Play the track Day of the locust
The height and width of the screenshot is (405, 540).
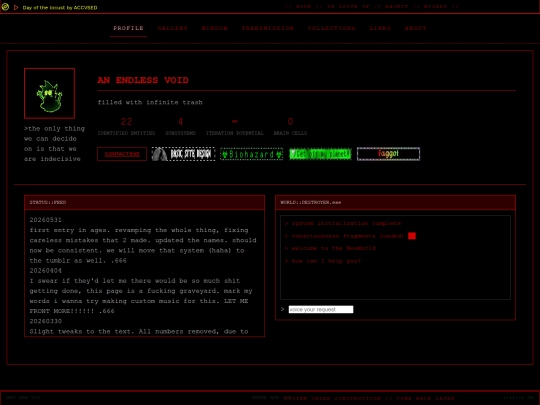click(x=16, y=7)
